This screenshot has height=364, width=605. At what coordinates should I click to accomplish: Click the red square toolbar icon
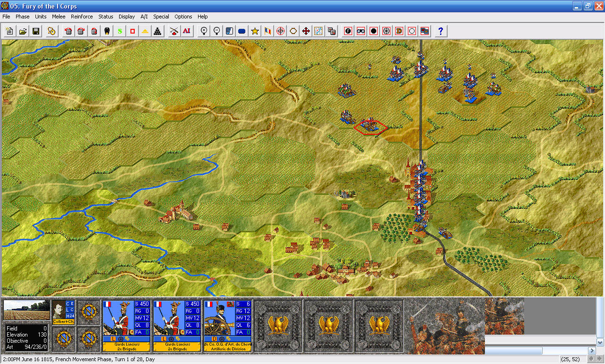tap(132, 31)
